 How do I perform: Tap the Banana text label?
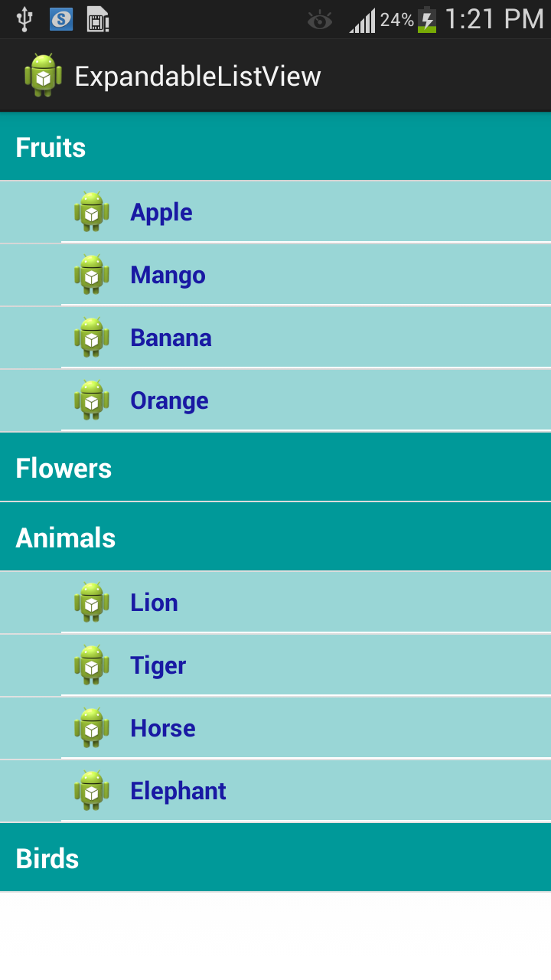click(171, 338)
